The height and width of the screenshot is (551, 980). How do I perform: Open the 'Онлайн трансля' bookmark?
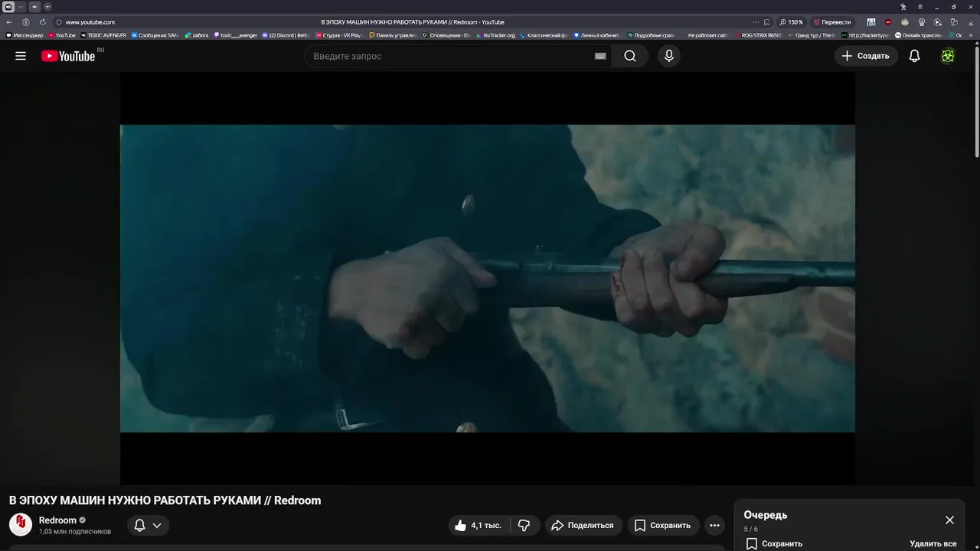[919, 35]
